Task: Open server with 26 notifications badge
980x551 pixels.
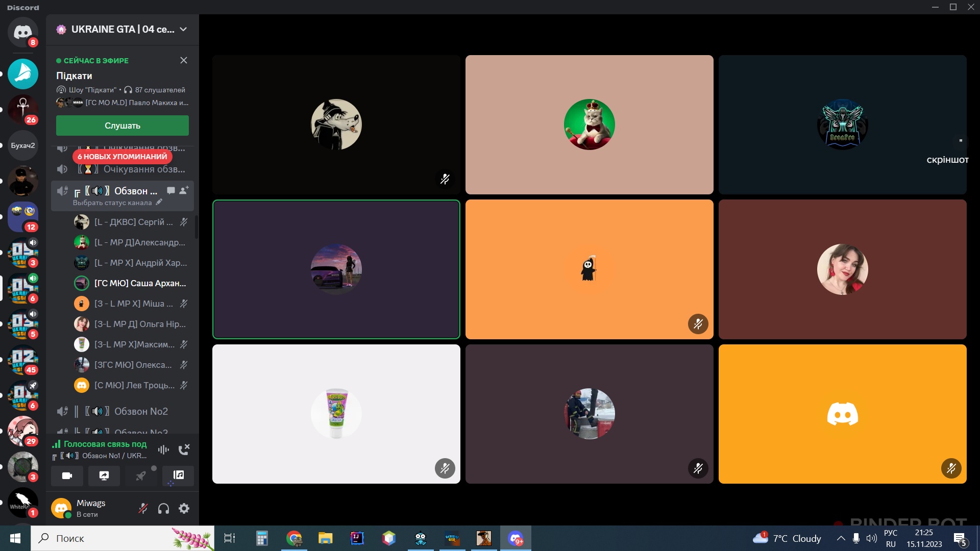Action: point(22,110)
